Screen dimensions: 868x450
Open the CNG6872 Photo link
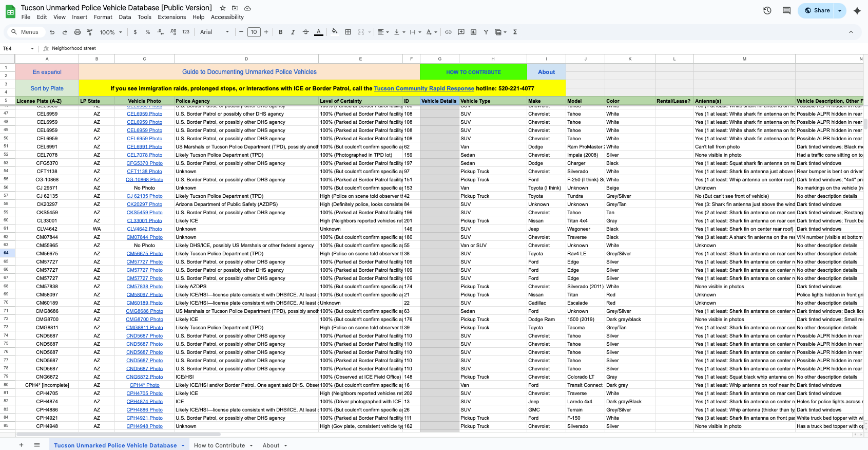[144, 377]
